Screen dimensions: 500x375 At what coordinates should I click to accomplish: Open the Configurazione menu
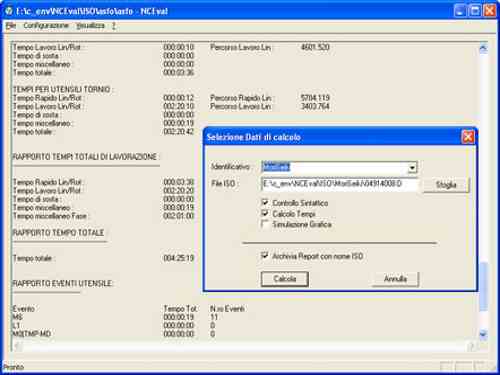click(x=46, y=26)
